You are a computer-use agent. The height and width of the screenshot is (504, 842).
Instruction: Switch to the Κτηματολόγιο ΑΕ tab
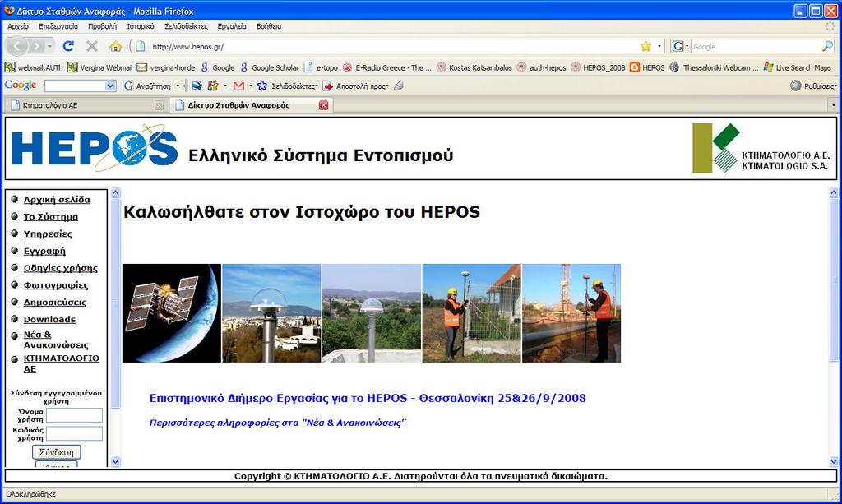pos(86,105)
